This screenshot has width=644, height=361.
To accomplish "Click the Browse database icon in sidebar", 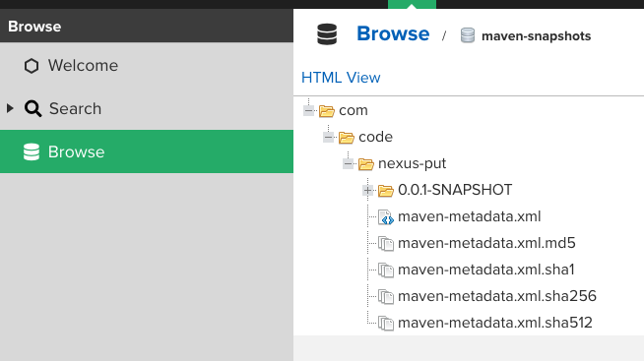I will (32, 151).
